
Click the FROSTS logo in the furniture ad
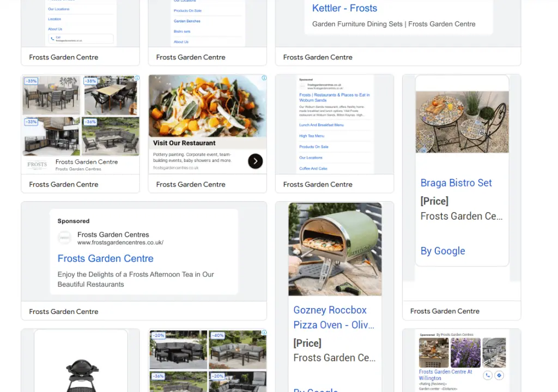37,165
